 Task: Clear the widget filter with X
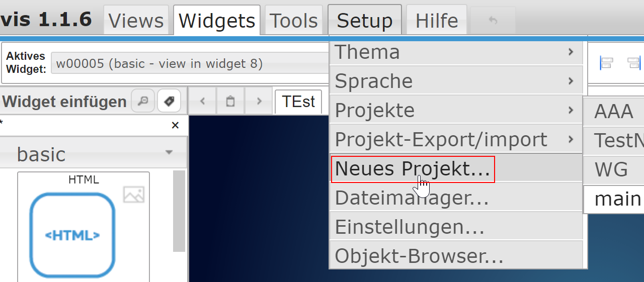pyautogui.click(x=175, y=126)
